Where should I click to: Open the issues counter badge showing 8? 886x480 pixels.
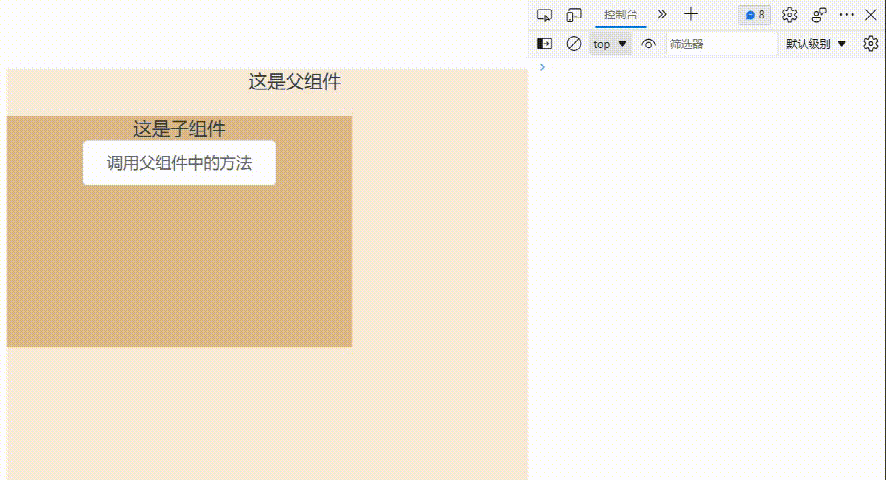755,15
